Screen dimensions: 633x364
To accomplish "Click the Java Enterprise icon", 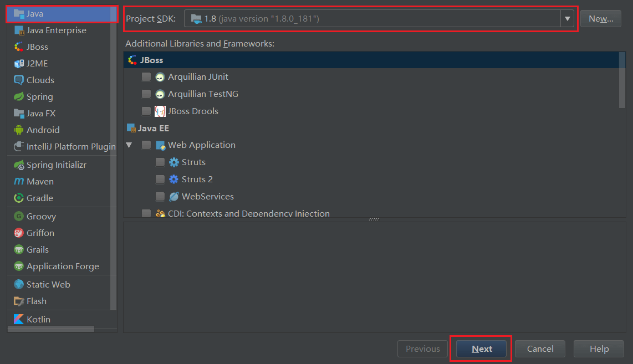I will coord(19,30).
